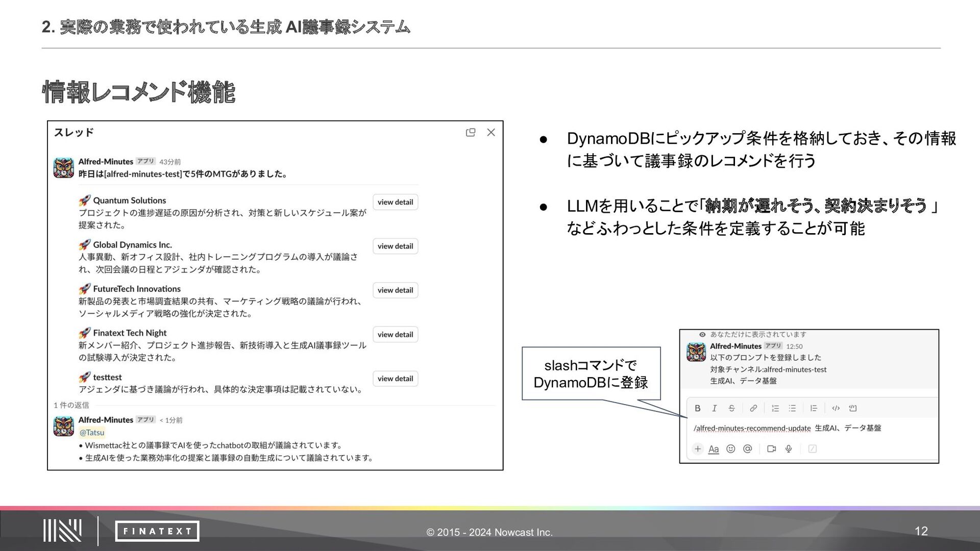Open thread in new window icon
This screenshot has height=551, width=980.
(x=471, y=133)
